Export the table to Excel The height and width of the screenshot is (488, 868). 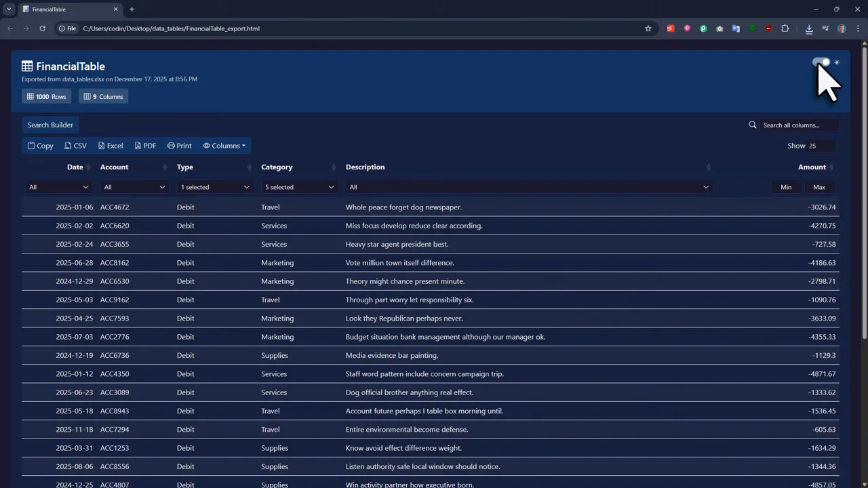pos(110,145)
